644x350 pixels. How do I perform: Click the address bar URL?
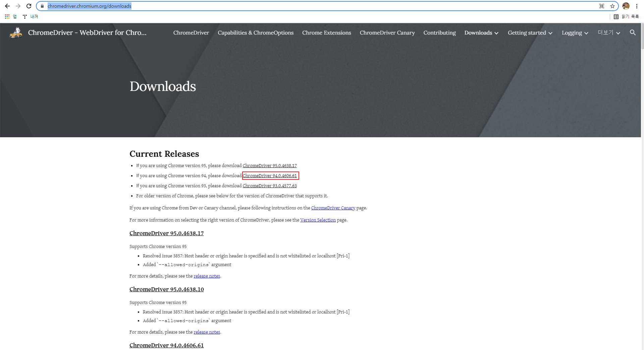[89, 6]
